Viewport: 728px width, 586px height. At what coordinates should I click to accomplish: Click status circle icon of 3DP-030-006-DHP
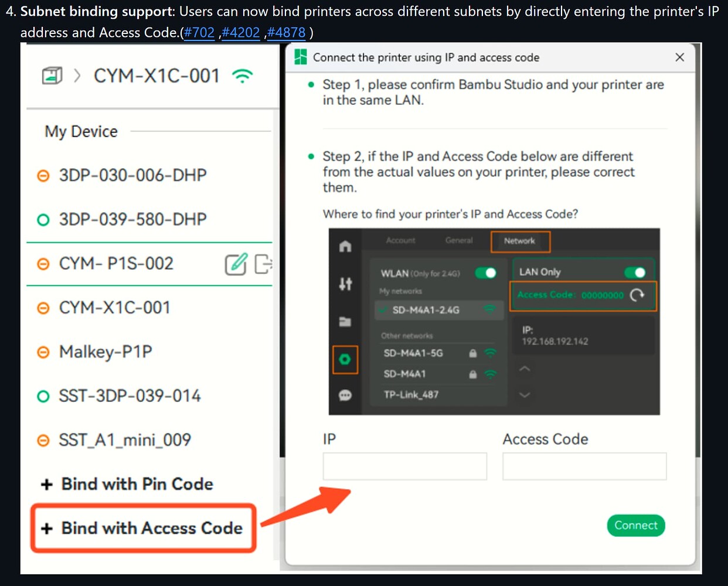tap(43, 176)
